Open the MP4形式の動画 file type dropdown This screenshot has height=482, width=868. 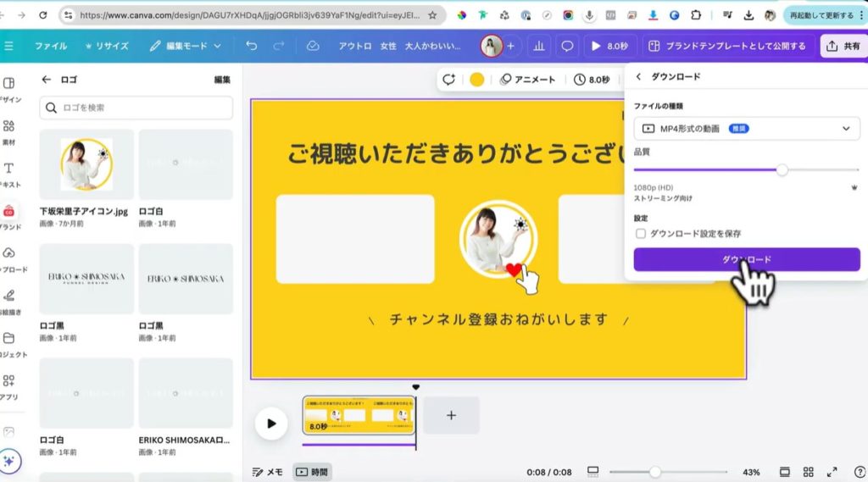746,129
